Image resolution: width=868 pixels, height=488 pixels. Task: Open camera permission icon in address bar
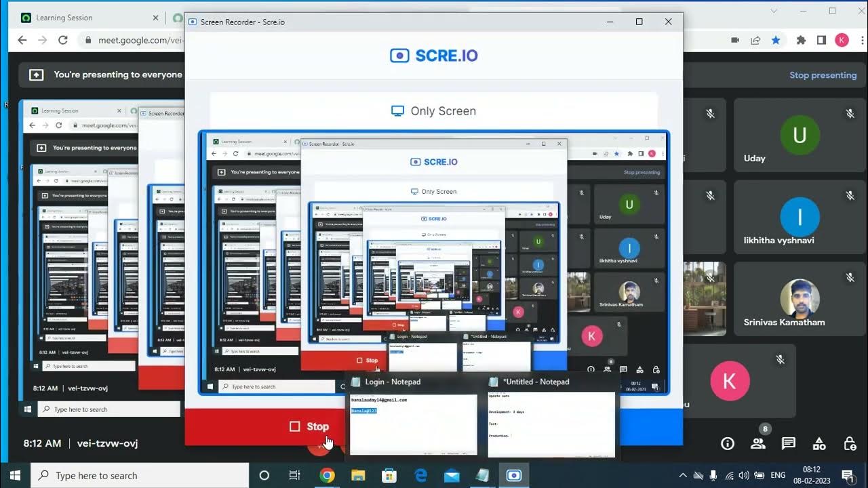[734, 40]
